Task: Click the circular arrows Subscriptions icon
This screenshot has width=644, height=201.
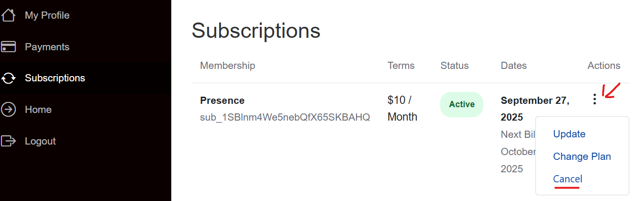Action: click(x=8, y=78)
